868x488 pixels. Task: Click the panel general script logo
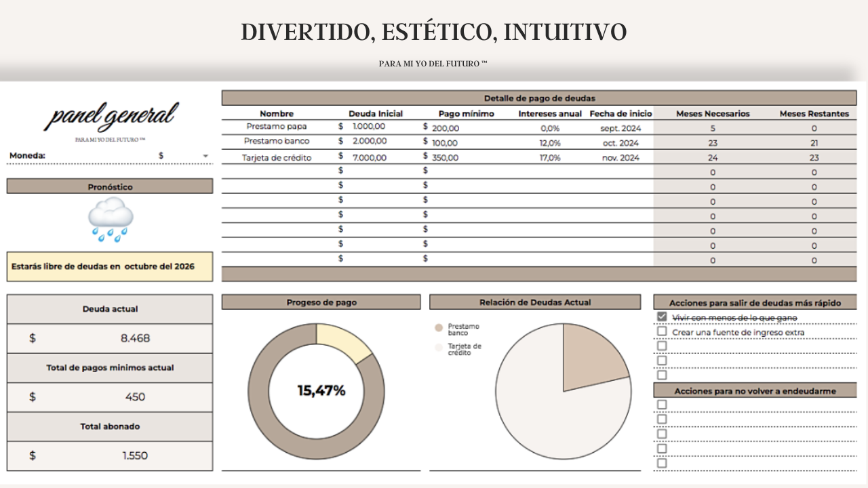click(110, 117)
